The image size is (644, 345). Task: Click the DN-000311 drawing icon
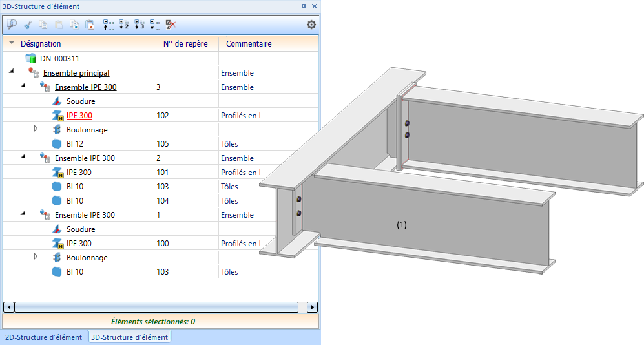click(x=30, y=58)
